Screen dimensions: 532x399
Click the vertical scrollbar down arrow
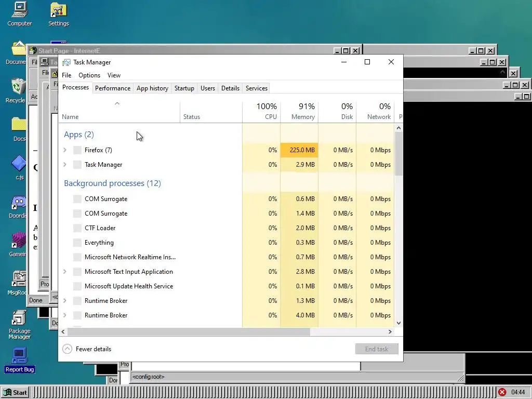coord(398,323)
